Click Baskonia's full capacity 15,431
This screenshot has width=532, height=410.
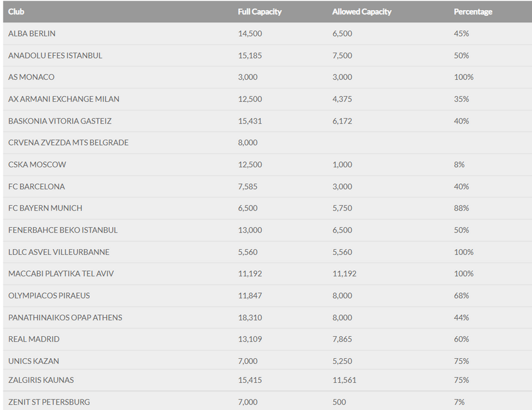point(250,121)
